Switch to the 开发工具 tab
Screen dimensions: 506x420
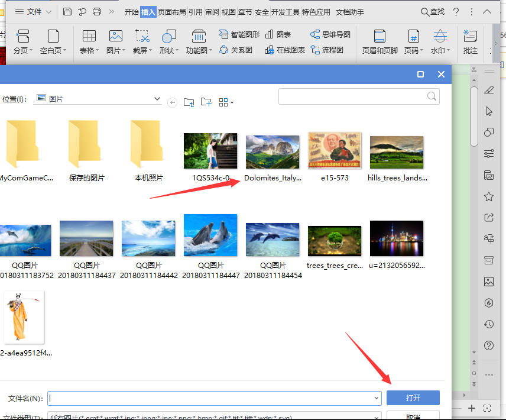[x=286, y=12]
